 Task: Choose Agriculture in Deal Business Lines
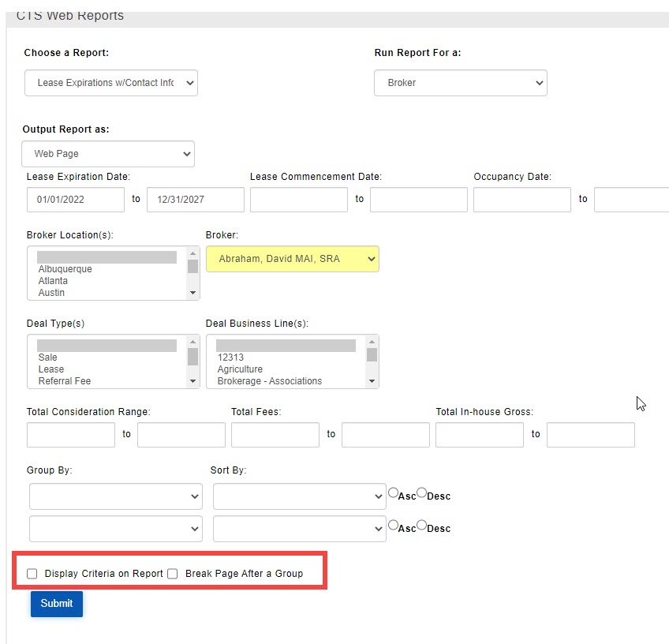[240, 369]
